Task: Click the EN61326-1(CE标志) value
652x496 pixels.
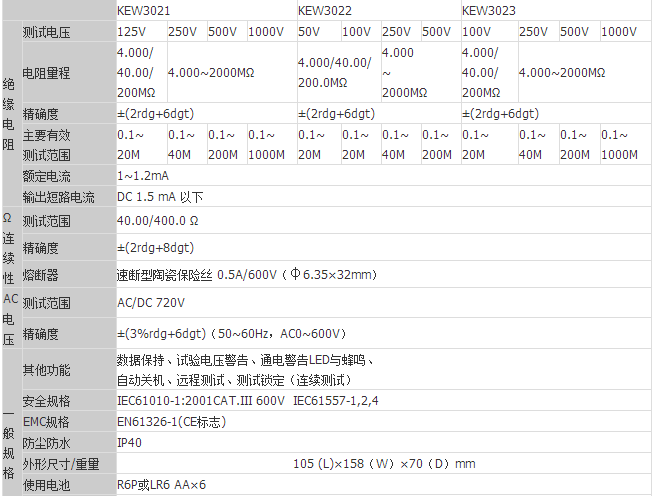Action: 171,422
